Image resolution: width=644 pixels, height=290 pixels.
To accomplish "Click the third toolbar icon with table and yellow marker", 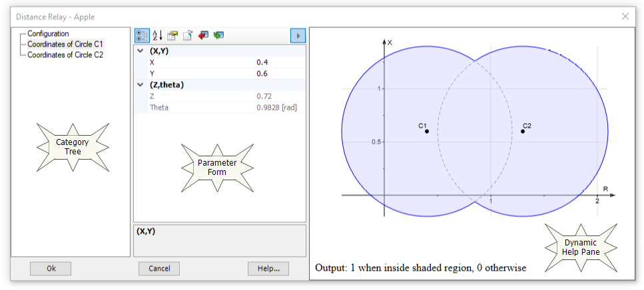I will point(172,35).
